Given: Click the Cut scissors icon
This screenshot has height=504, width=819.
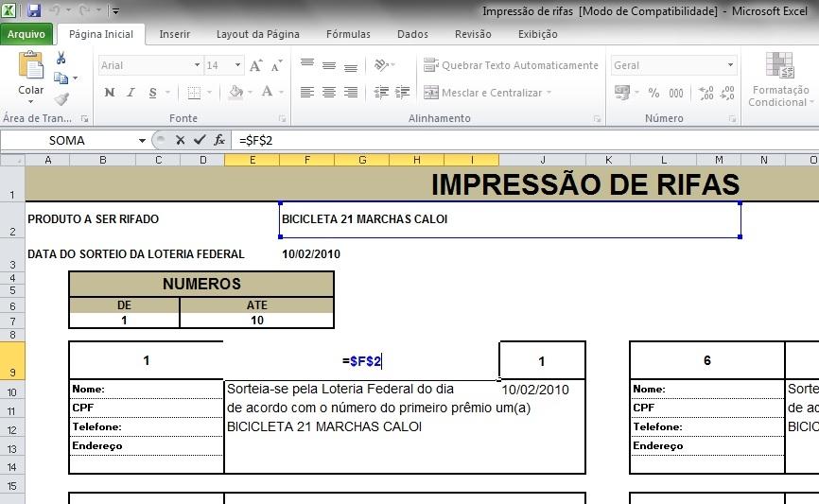Looking at the screenshot, I should (x=61, y=59).
